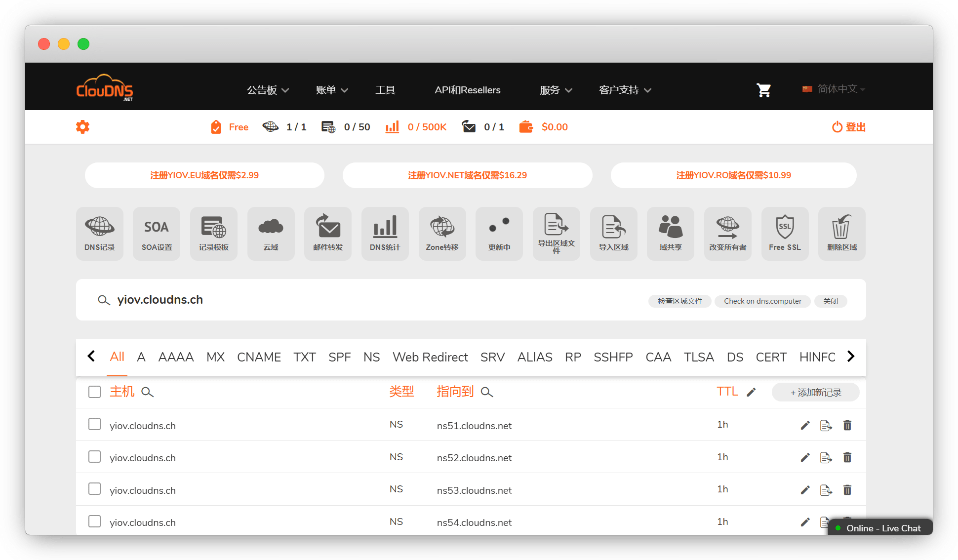958x560 pixels.
Task: Select the TXT record tab
Action: pos(304,357)
